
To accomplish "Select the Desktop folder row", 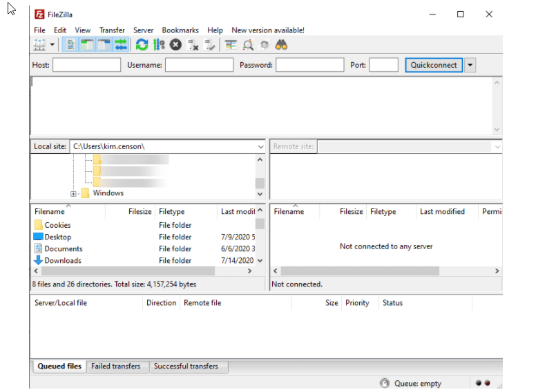I will coord(144,237).
